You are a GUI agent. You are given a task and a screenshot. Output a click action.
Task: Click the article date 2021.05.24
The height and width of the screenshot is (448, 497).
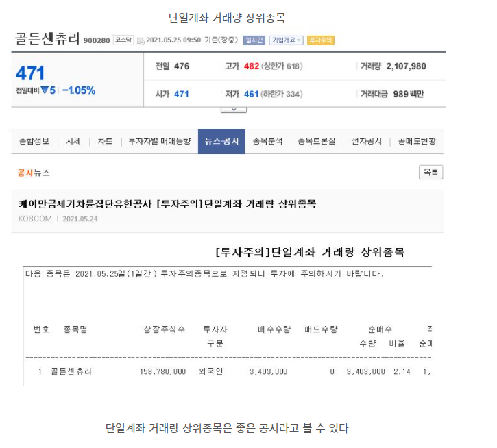click(80, 219)
